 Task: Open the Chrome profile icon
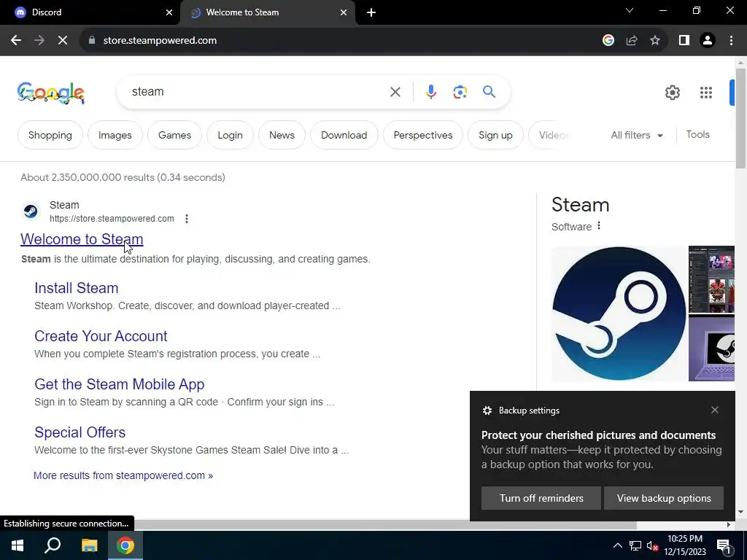pos(708,41)
